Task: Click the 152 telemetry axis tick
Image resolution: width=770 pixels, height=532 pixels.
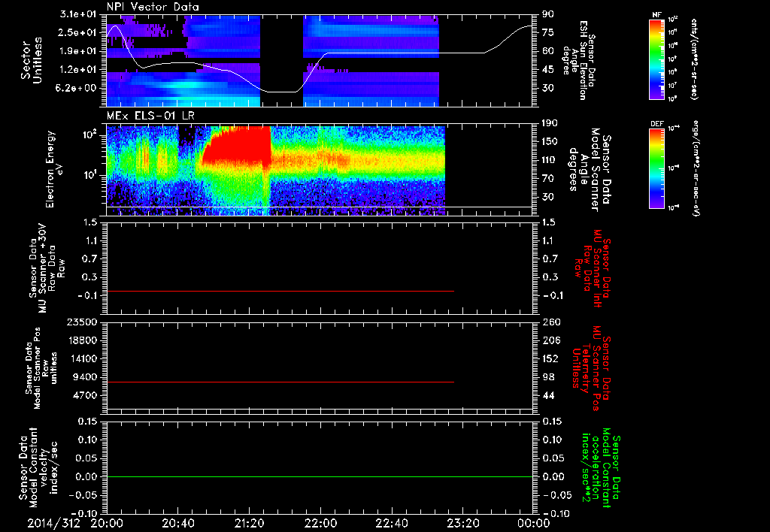Action: coord(550,358)
